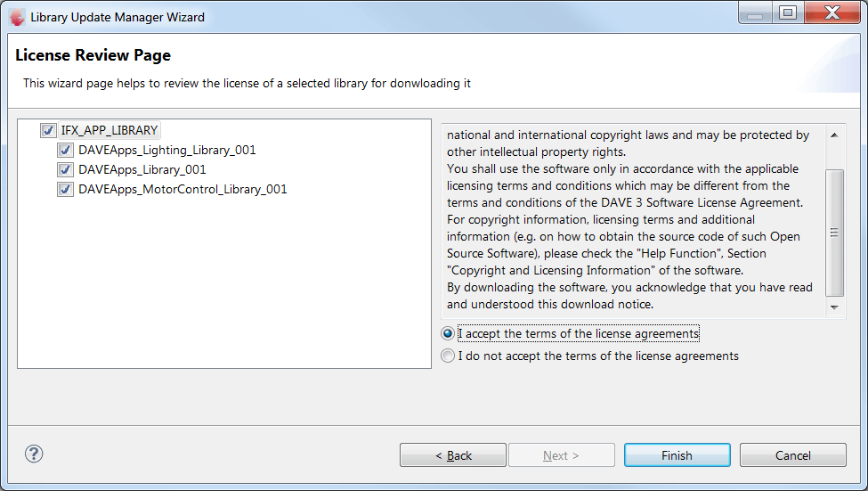This screenshot has height=491, width=868.
Task: Toggle DAVEApps_Lighting_Library_001 checkbox
Action: click(x=65, y=151)
